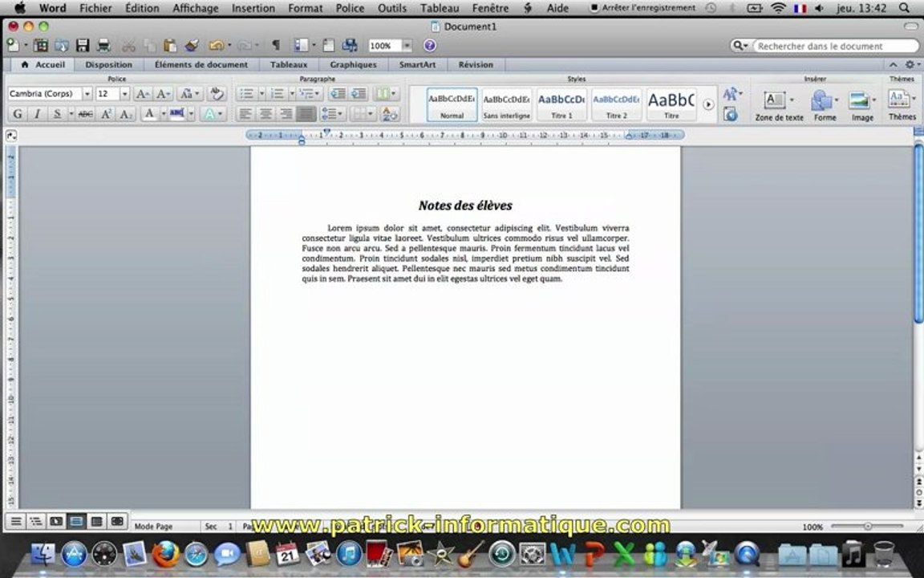Open the zoom percentage dropdown in toolbar

(x=407, y=46)
